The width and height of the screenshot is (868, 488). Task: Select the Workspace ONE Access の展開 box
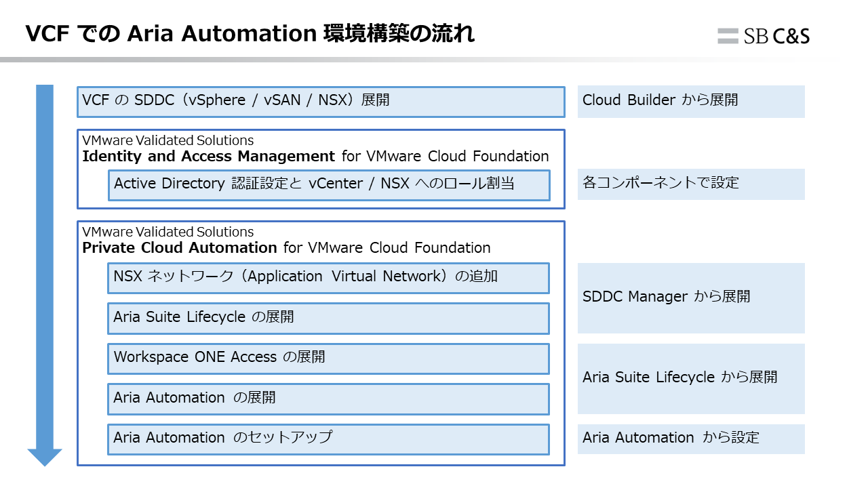[x=328, y=359]
